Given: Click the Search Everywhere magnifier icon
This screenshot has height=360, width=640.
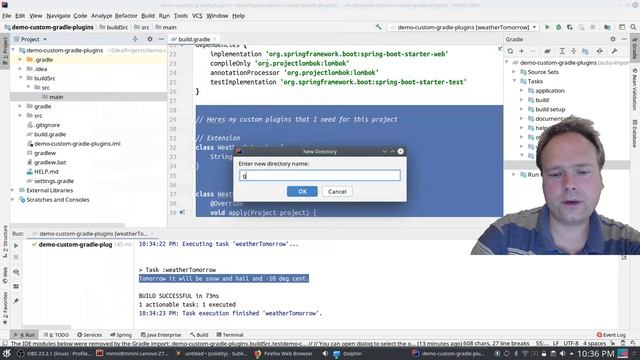Looking at the screenshot, I should point(633,27).
